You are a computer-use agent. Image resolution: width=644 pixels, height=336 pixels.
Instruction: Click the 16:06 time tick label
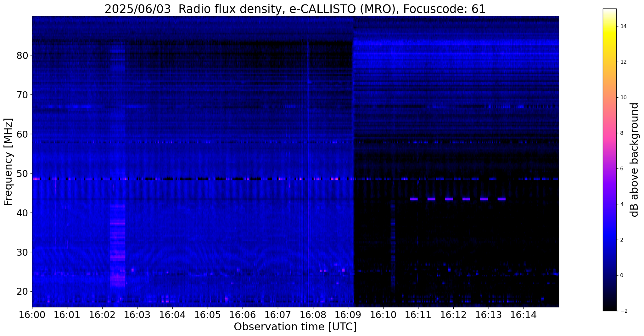pos(243,315)
